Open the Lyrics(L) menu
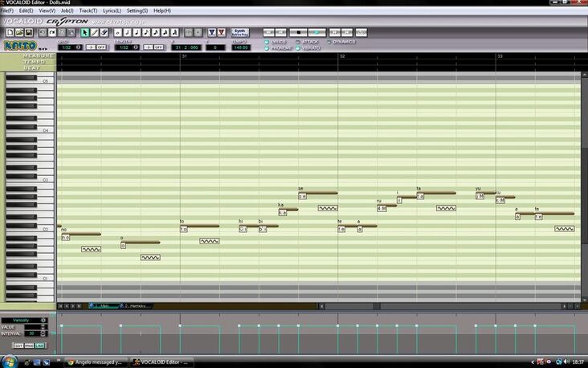The height and width of the screenshot is (368, 588). [112, 10]
